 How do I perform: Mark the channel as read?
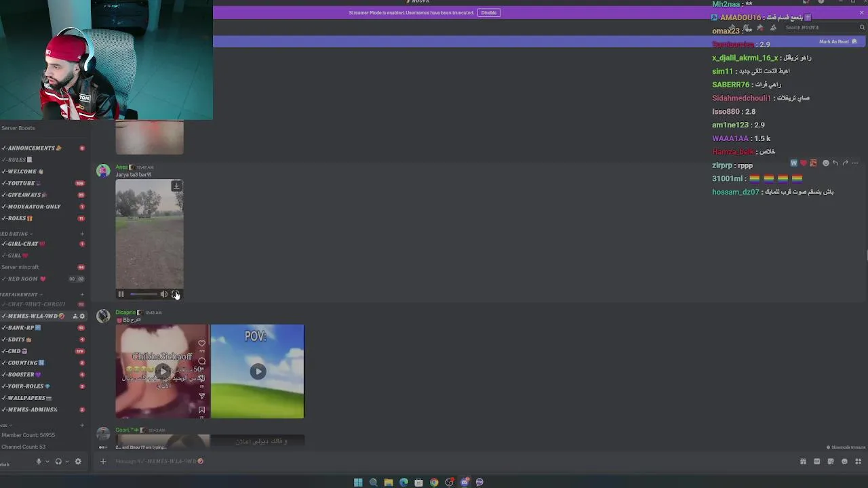point(837,41)
